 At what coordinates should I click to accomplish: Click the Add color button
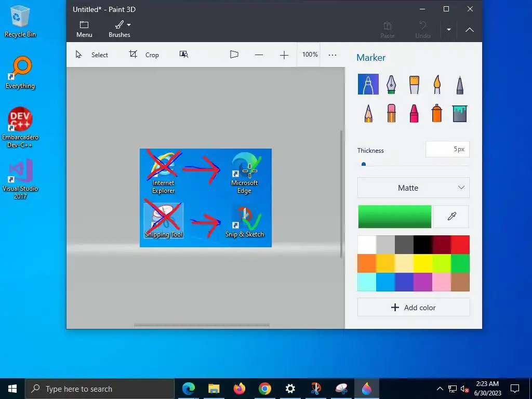(413, 308)
